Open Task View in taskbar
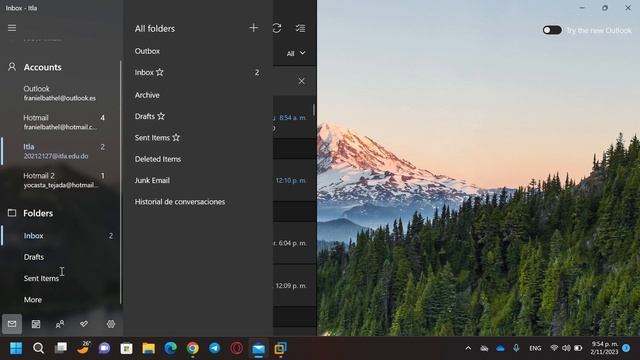This screenshot has width=640, height=360. tap(61, 348)
